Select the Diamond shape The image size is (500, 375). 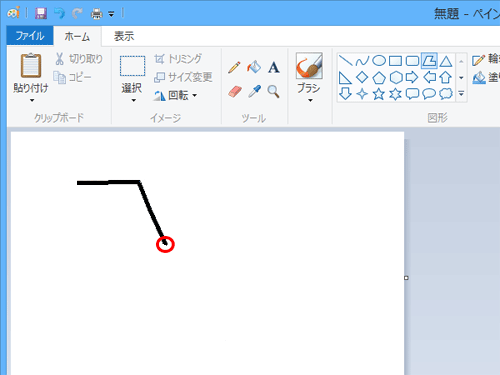pyautogui.click(x=362, y=77)
